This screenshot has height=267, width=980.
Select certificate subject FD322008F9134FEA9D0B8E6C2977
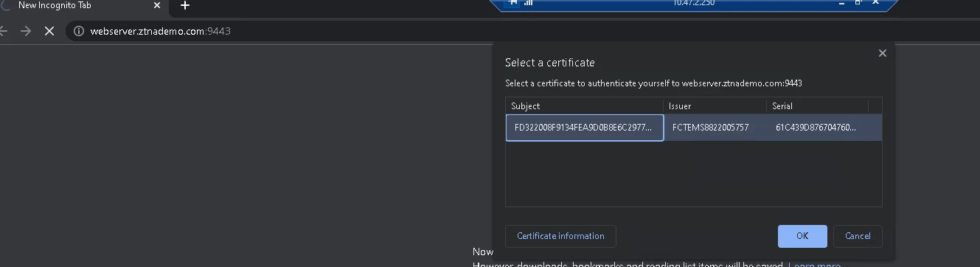(x=584, y=128)
